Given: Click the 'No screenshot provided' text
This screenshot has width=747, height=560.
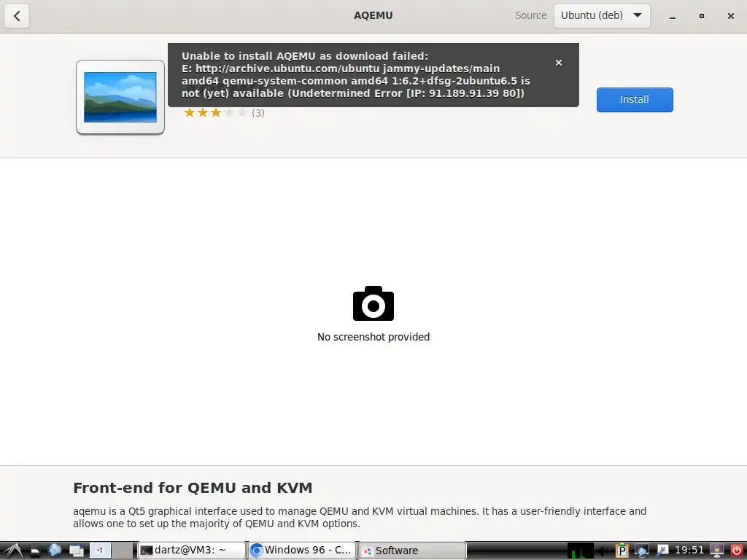Looking at the screenshot, I should click(x=373, y=337).
